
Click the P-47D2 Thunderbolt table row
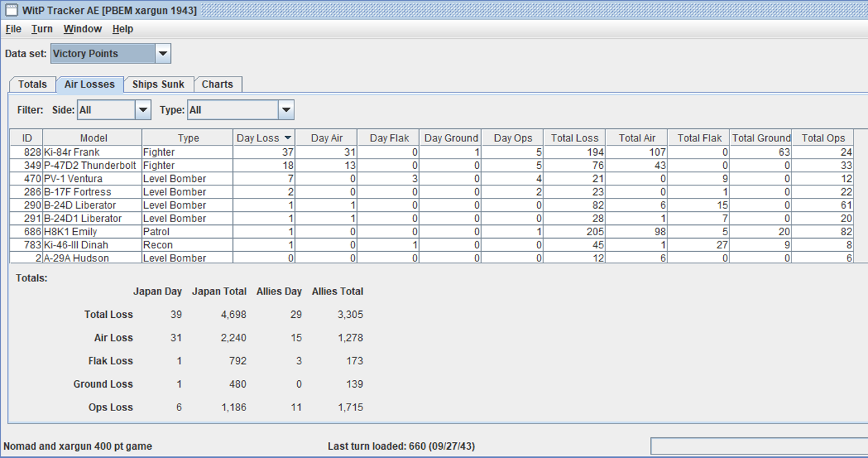[90, 166]
